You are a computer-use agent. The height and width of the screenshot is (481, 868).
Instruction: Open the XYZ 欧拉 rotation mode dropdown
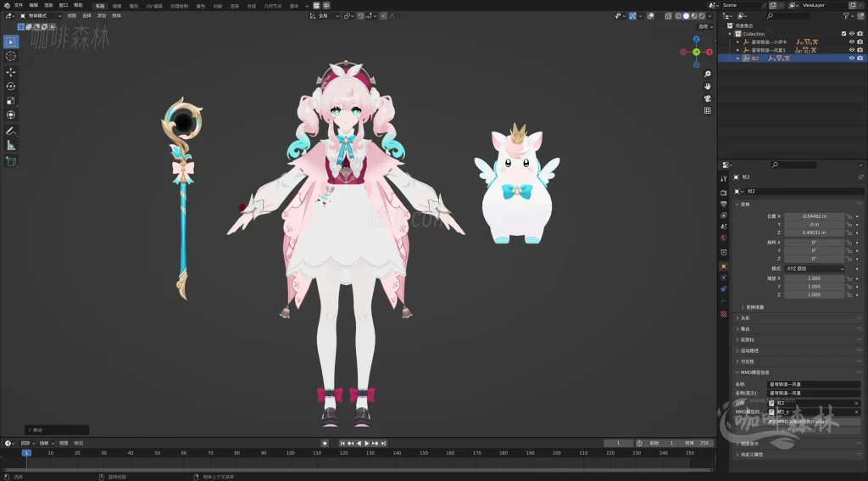tap(815, 268)
